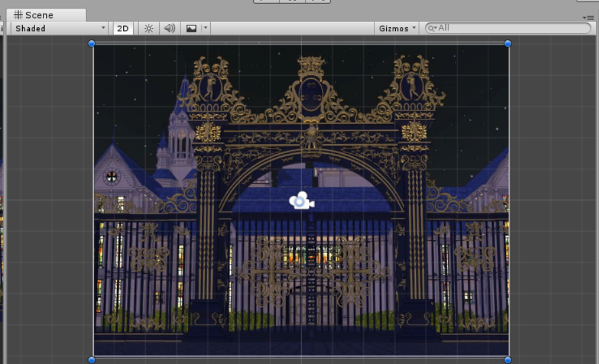Click the top-right blue rect handle
The image size is (599, 364).
click(x=507, y=43)
